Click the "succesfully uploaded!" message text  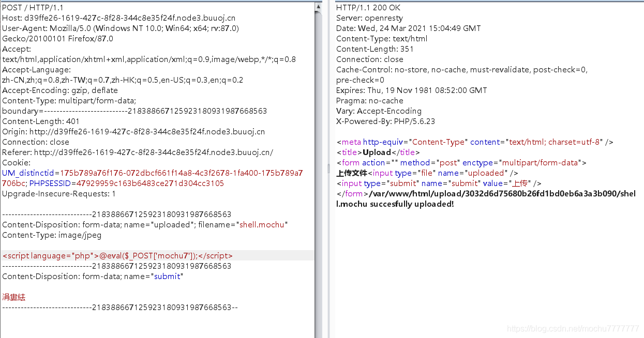412,204
